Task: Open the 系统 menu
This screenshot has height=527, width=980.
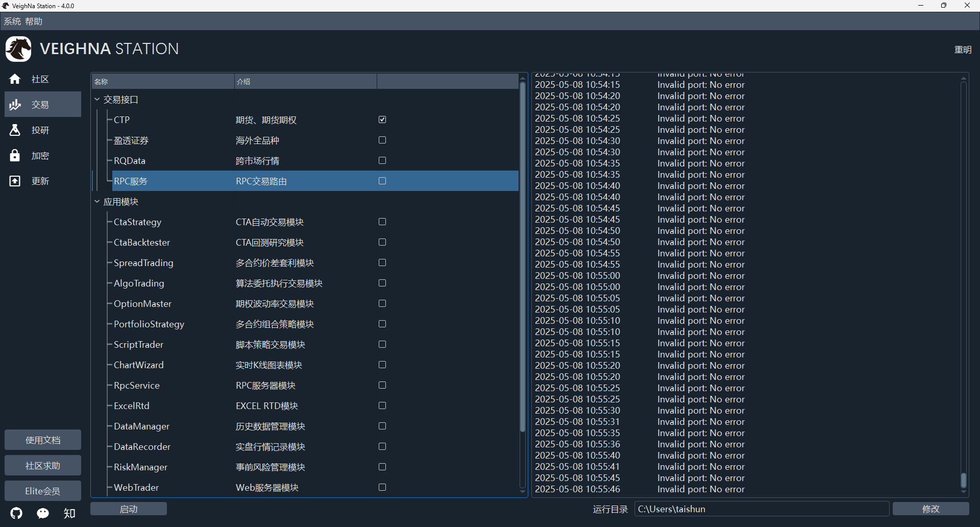Action: click(12, 21)
